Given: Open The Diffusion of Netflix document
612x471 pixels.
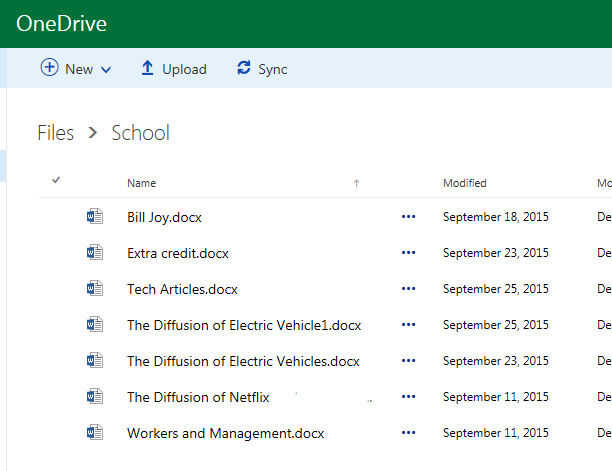Looking at the screenshot, I should click(x=198, y=397).
